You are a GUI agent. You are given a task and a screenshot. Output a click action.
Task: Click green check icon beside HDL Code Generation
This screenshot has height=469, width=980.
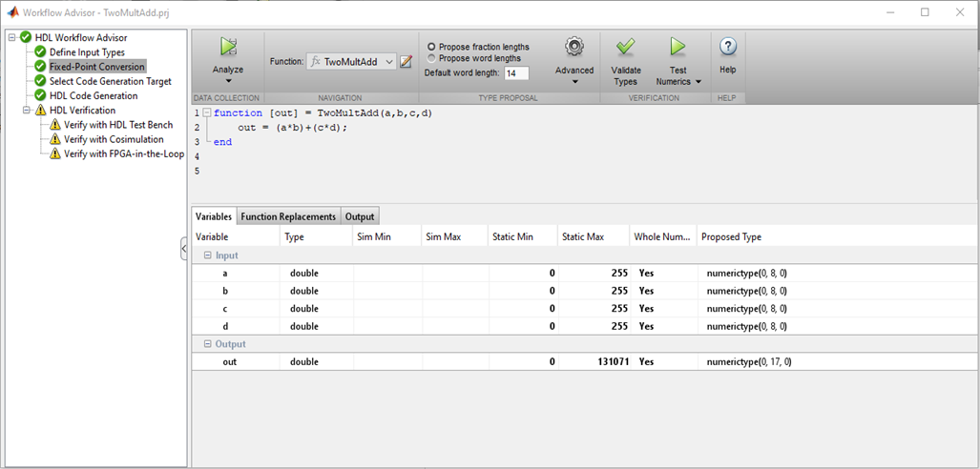(41, 95)
